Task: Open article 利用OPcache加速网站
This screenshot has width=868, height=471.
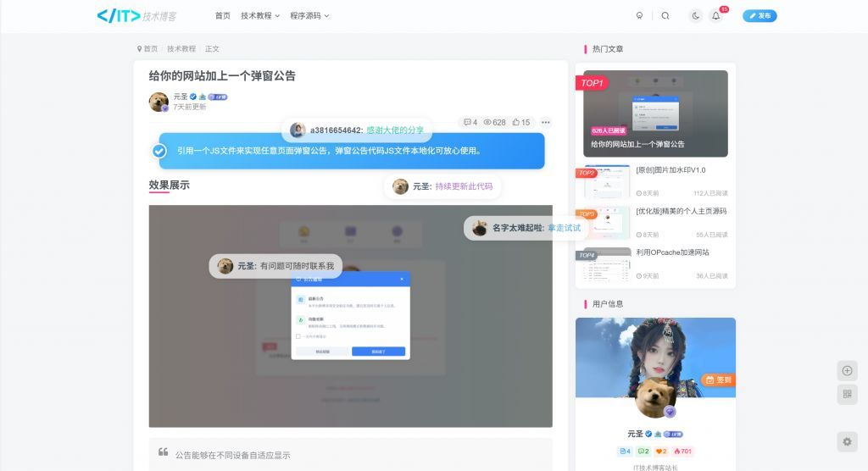Action: [x=672, y=252]
